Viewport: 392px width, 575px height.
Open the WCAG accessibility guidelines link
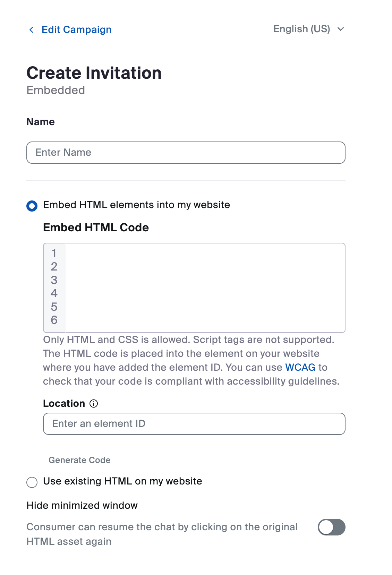300,367
